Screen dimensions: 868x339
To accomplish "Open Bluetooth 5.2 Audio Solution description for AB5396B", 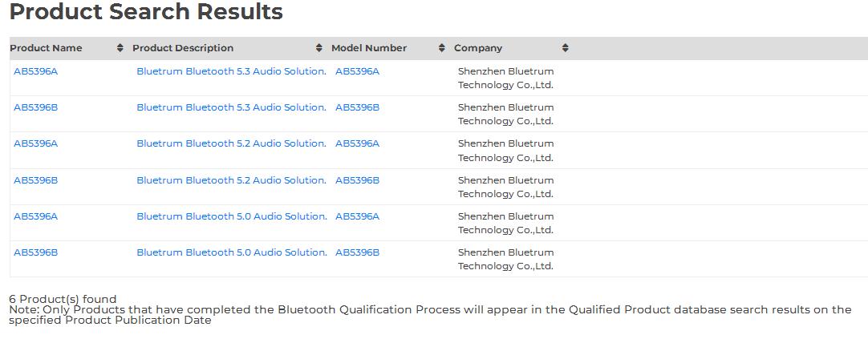I will [231, 180].
